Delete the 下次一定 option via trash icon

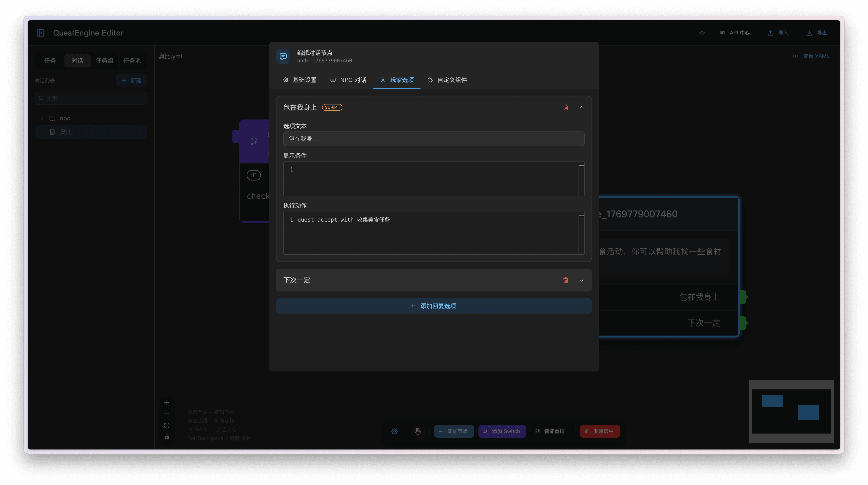(x=566, y=280)
